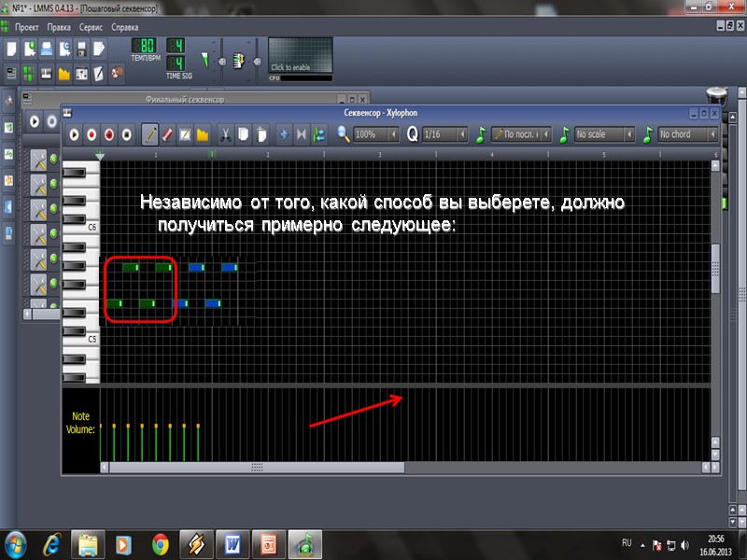The width and height of the screenshot is (747, 560).
Task: Click the green playhead position marker
Action: (x=100, y=155)
